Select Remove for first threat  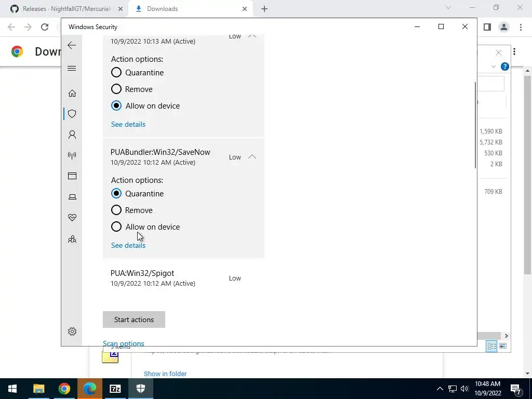[x=116, y=89]
